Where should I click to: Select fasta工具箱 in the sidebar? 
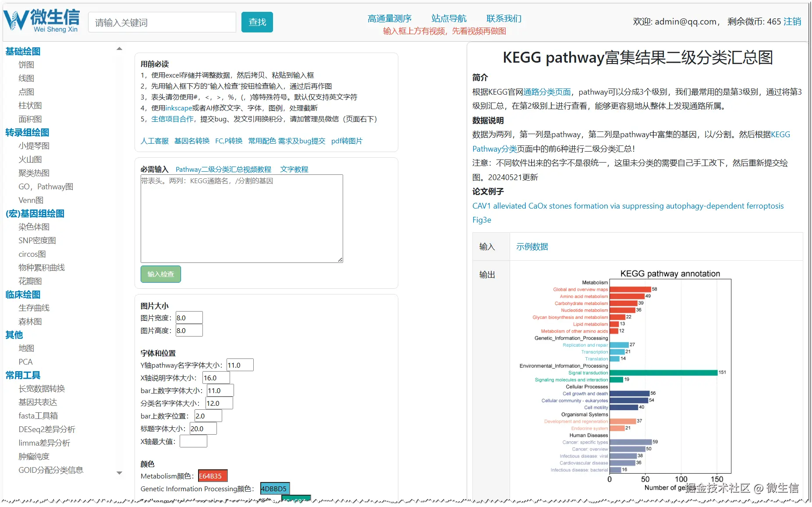click(x=38, y=416)
